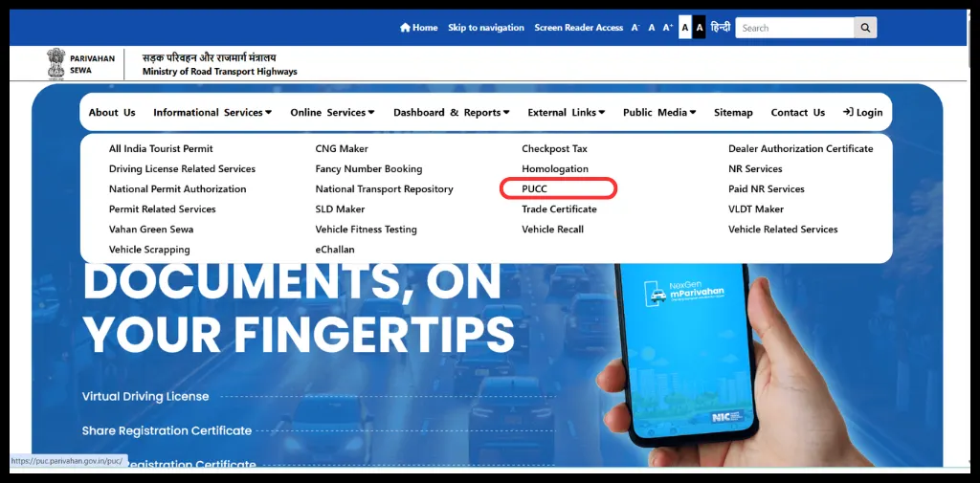Click the Home icon in top bar
The image size is (980, 483).
click(406, 28)
